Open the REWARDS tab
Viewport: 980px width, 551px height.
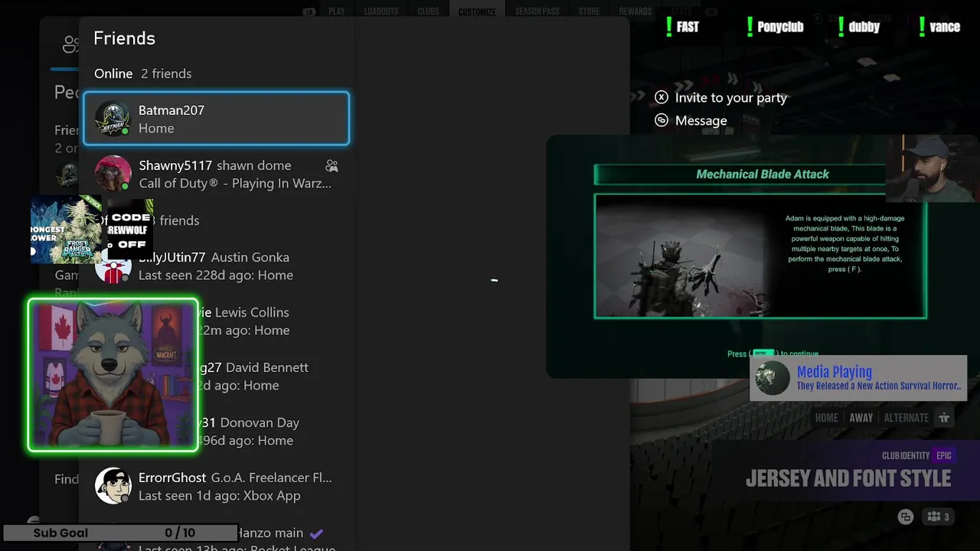[x=635, y=11]
